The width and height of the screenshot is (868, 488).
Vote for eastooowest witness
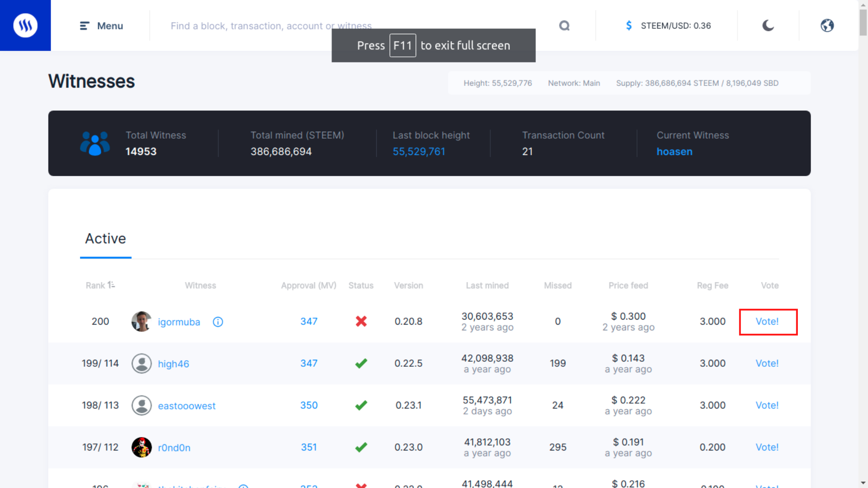pyautogui.click(x=767, y=405)
